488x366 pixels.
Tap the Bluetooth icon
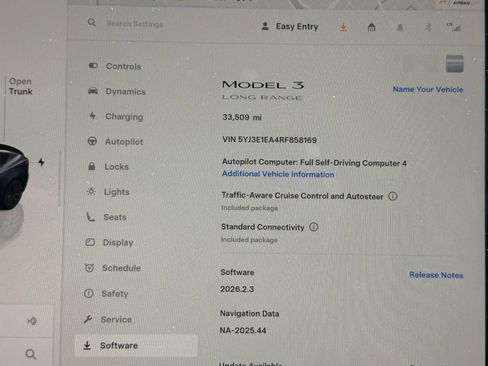(x=428, y=27)
